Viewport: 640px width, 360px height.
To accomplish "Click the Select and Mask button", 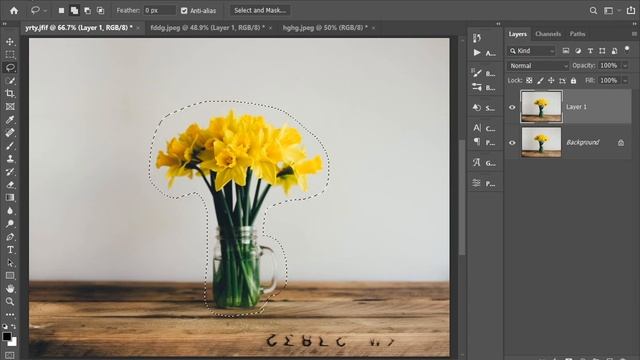I will [260, 11].
